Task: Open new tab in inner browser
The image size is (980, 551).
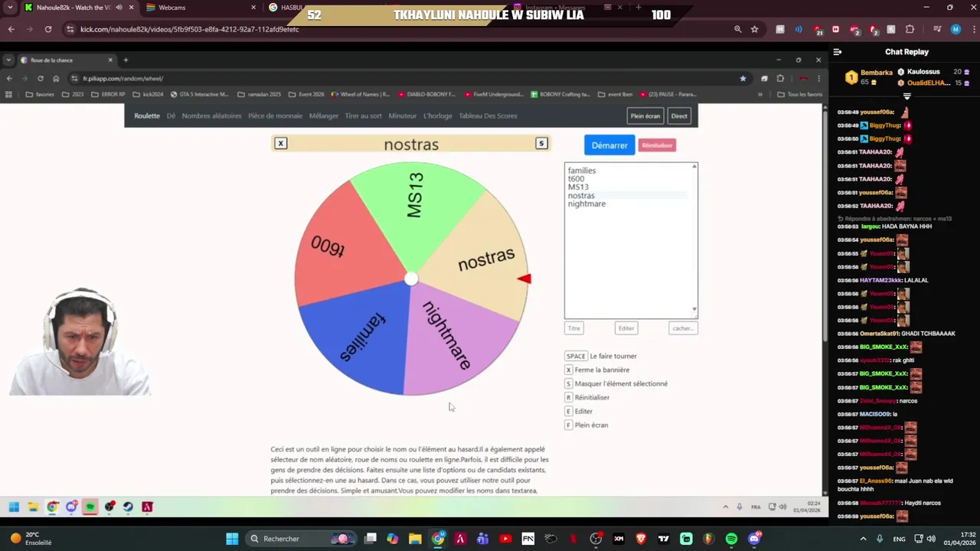Action: (x=126, y=60)
